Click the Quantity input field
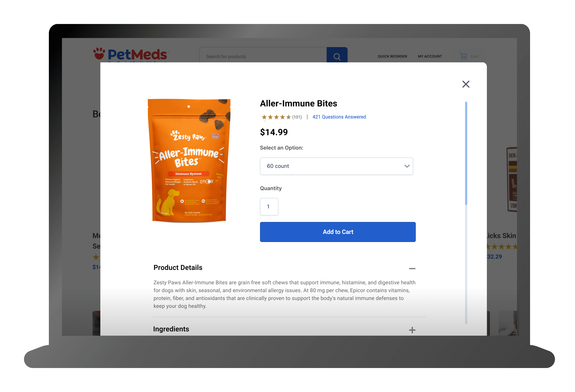Screen dimensions: 575x392 (x=269, y=206)
